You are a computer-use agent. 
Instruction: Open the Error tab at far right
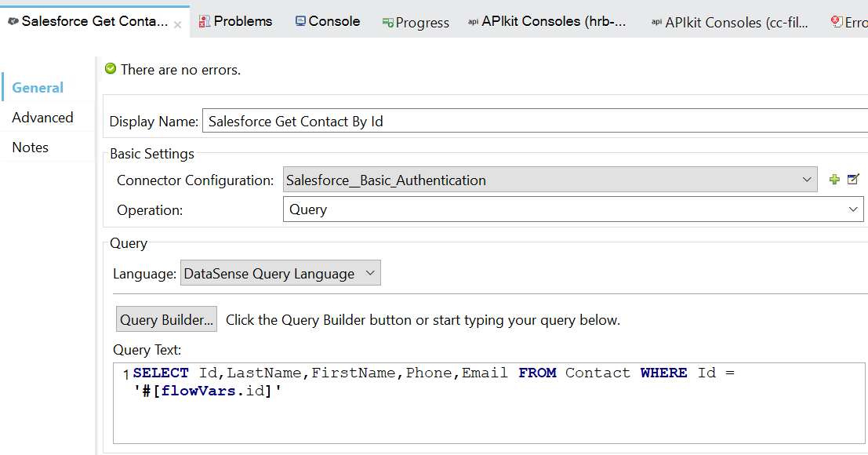pos(850,23)
